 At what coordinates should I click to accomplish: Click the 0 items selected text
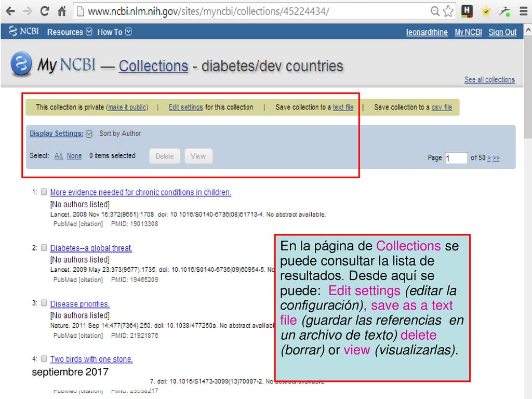click(x=112, y=156)
